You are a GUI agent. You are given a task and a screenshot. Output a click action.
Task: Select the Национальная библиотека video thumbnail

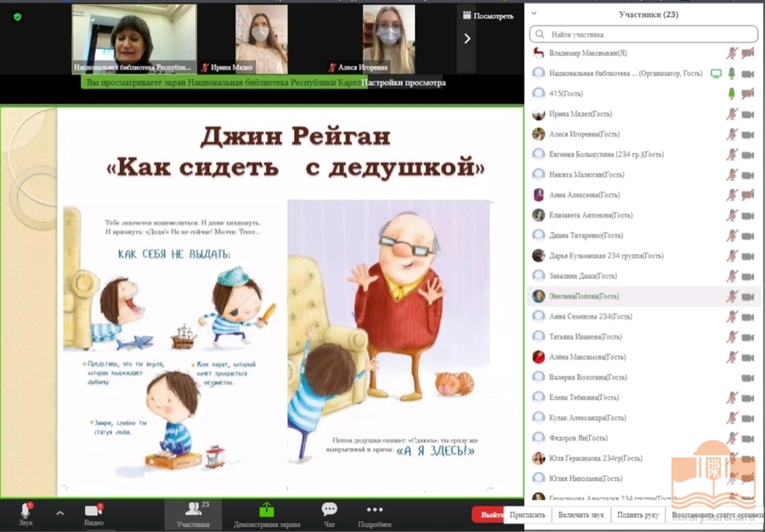[134, 39]
